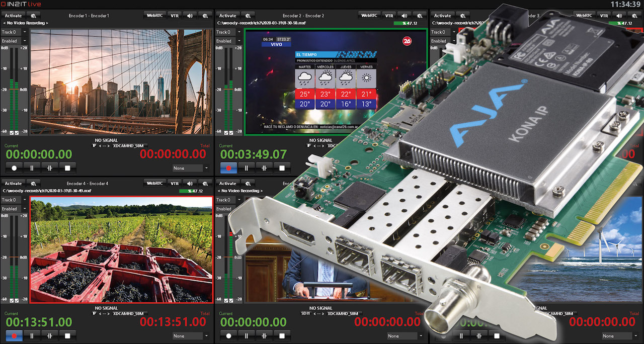The height and width of the screenshot is (344, 644).
Task: Stop Encoder 1 recording
Action: click(x=67, y=167)
